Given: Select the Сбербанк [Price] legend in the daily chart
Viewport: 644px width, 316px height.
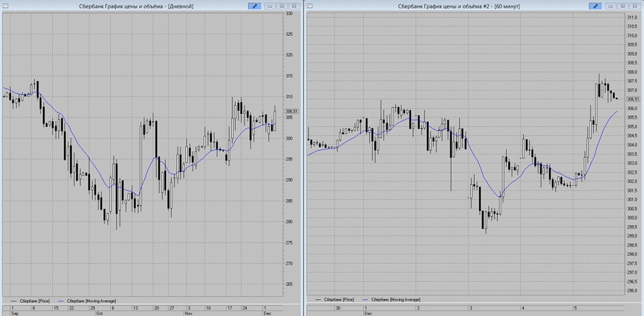Looking at the screenshot, I should click(30, 301).
